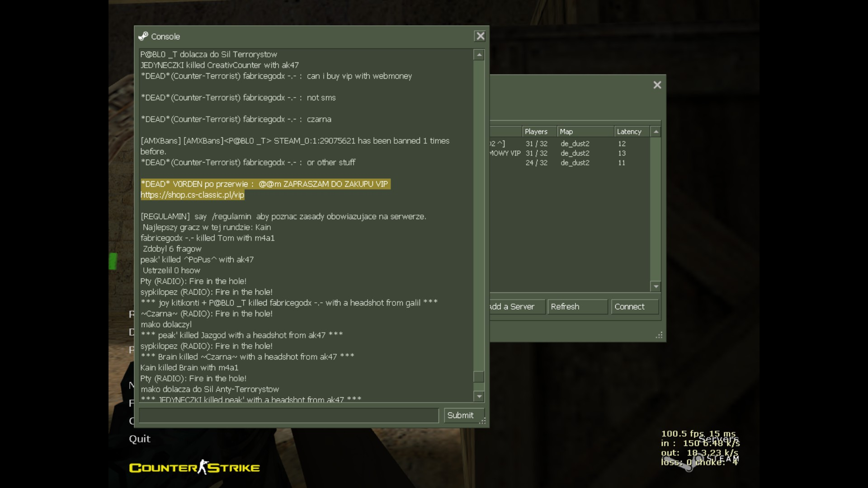This screenshot has width=868, height=488.
Task: Close the server browser window
Action: click(657, 85)
